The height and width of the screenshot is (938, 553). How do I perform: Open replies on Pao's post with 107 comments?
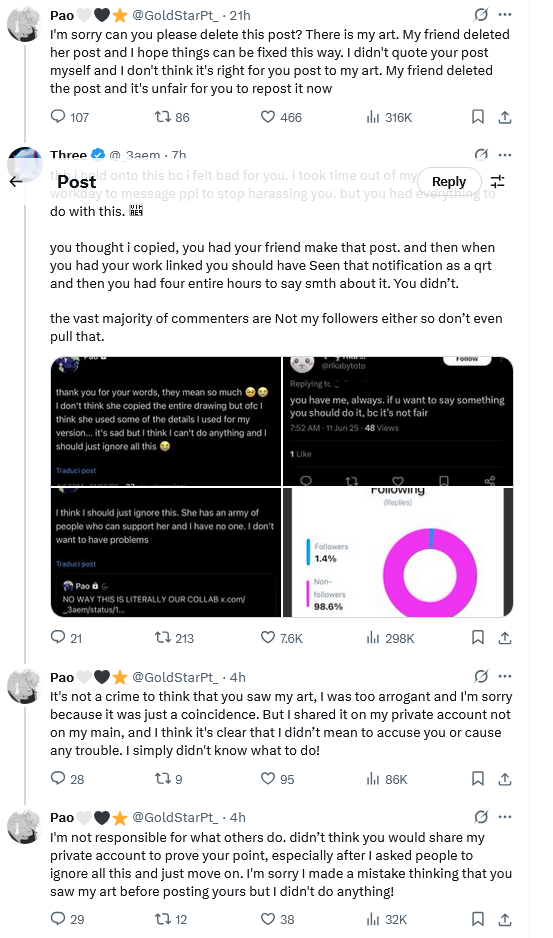point(69,117)
